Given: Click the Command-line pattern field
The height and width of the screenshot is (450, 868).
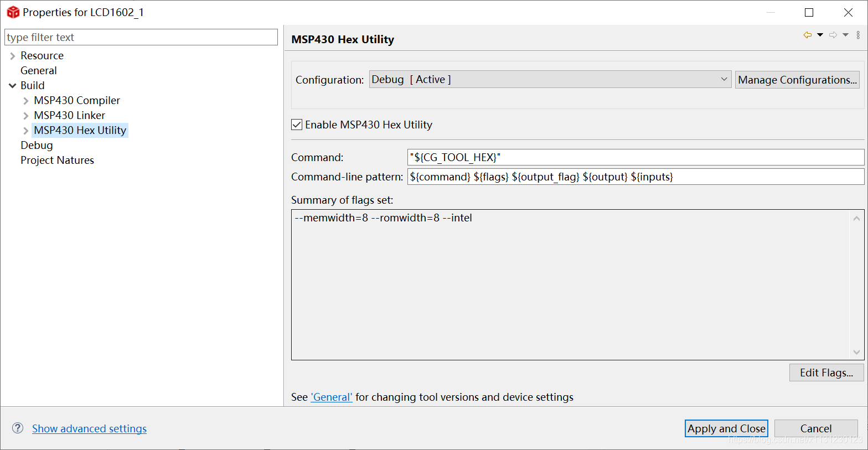Looking at the screenshot, I should pyautogui.click(x=635, y=177).
